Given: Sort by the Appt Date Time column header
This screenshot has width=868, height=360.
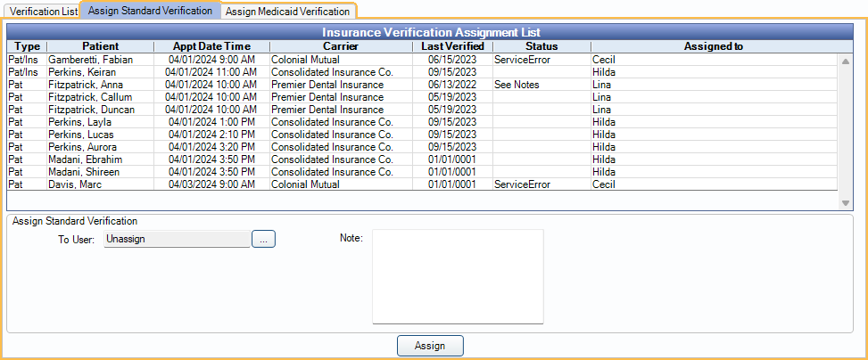Looking at the screenshot, I should pyautogui.click(x=211, y=46).
